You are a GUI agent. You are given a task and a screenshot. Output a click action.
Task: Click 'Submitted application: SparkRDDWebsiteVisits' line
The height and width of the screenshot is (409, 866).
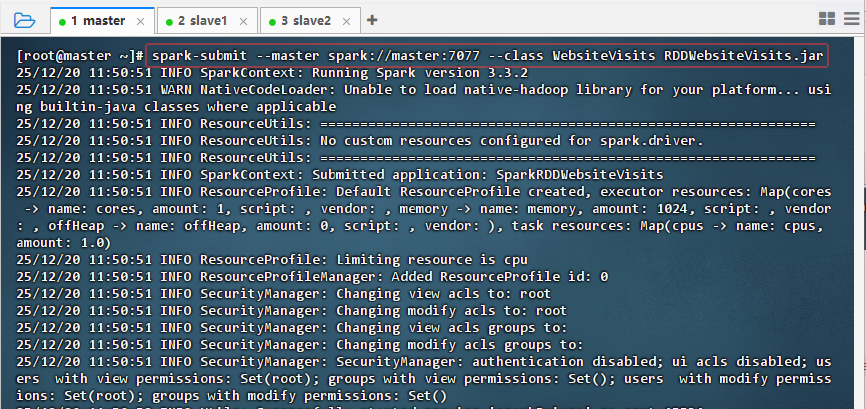pos(340,175)
